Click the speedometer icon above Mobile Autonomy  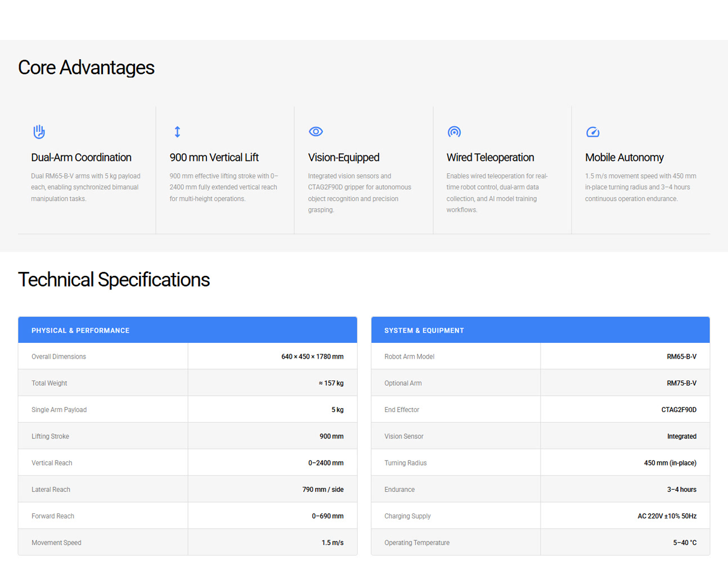click(x=592, y=132)
